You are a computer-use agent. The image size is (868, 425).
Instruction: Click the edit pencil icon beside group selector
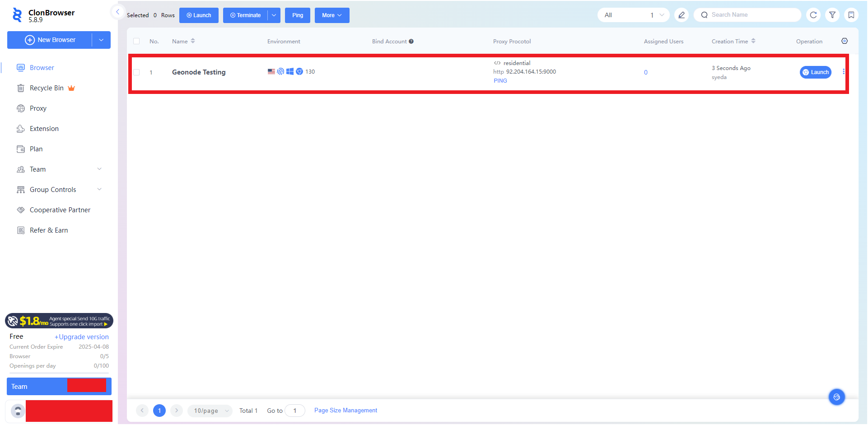(681, 15)
